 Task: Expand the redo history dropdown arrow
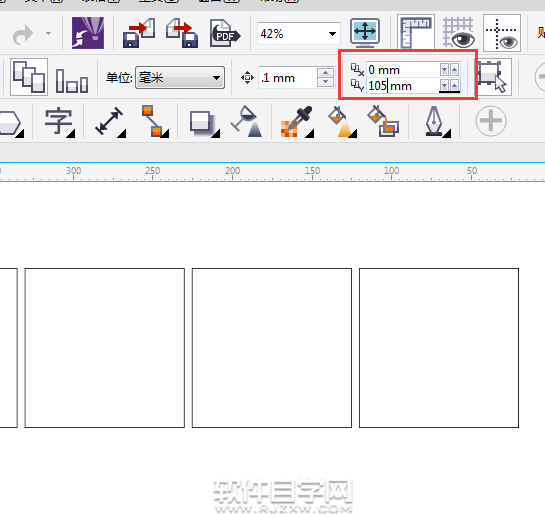point(48,34)
